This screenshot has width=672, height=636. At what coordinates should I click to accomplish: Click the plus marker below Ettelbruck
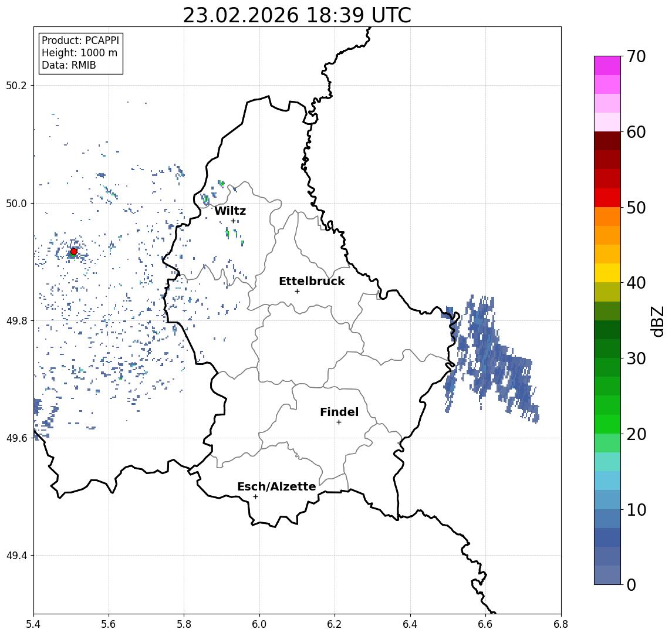point(297,291)
